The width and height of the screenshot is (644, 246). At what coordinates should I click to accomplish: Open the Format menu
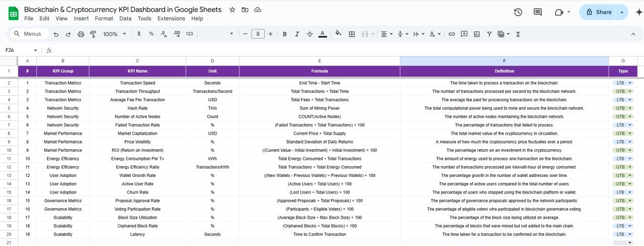(104, 19)
